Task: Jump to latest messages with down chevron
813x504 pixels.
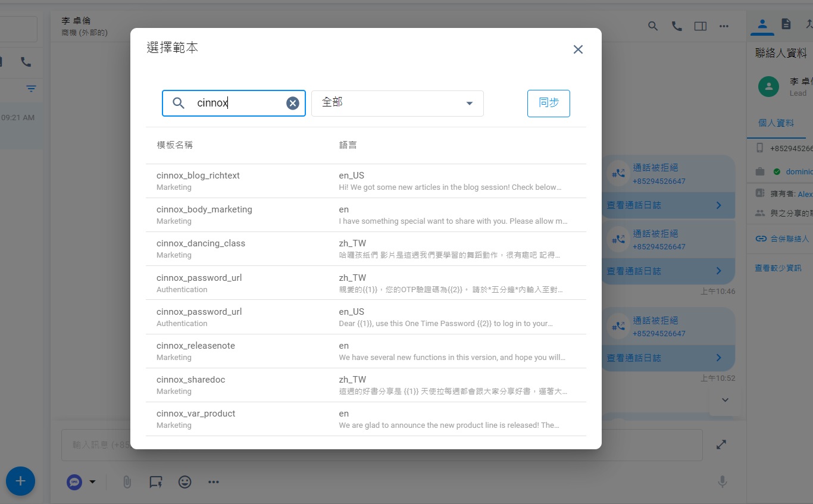Action: click(x=725, y=400)
